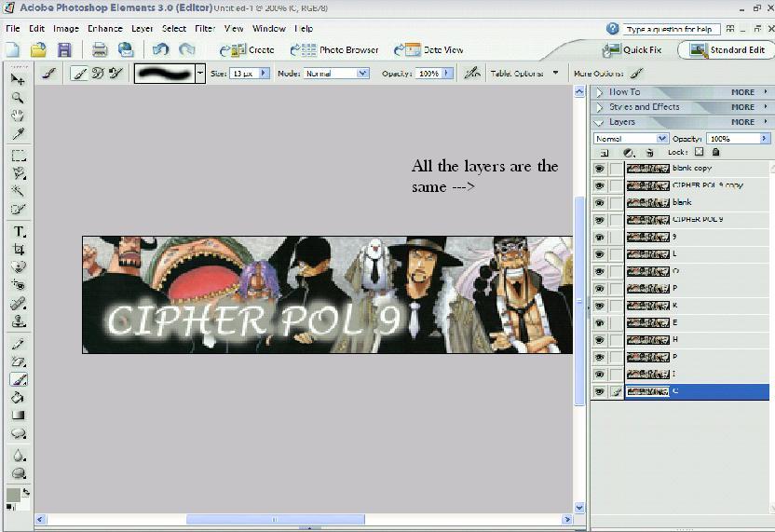Click MORE on the Layers palette
Screen dimensions: 775x532
[743, 122]
